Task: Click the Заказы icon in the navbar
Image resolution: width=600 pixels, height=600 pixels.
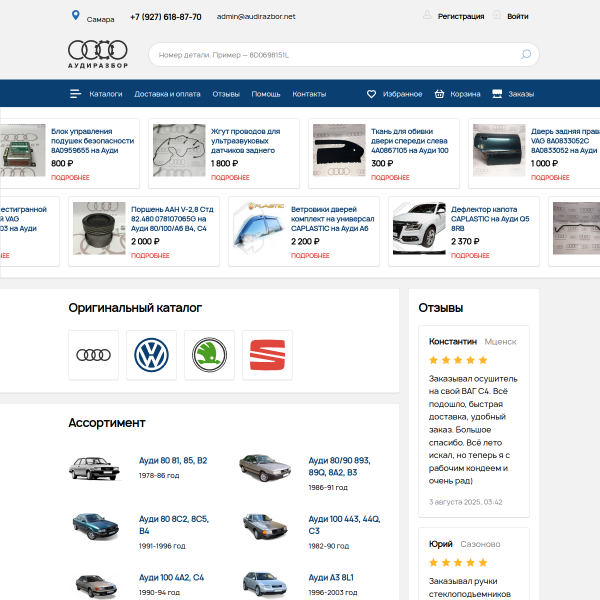Action: point(497,94)
